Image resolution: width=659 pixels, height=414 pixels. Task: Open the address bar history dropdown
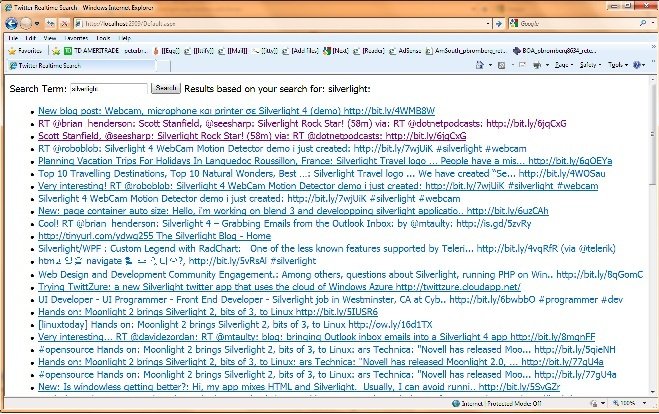[488, 24]
